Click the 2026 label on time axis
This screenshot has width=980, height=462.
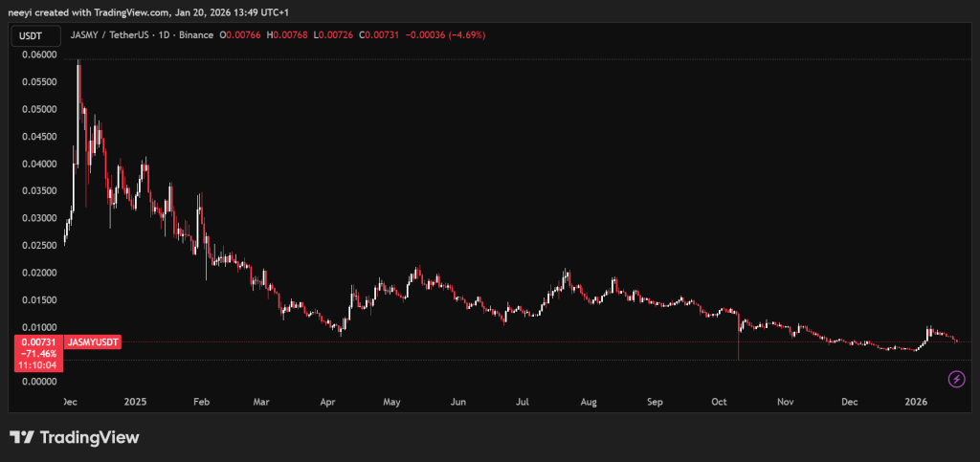pos(917,403)
